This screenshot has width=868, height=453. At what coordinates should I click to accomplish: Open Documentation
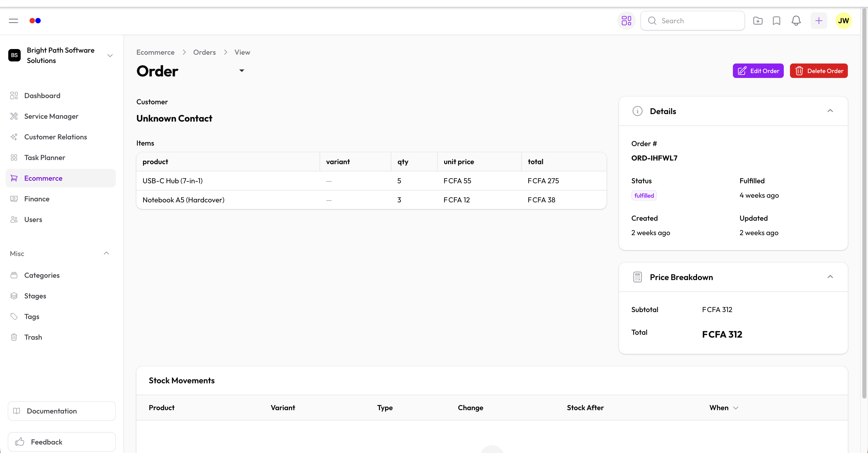62,411
